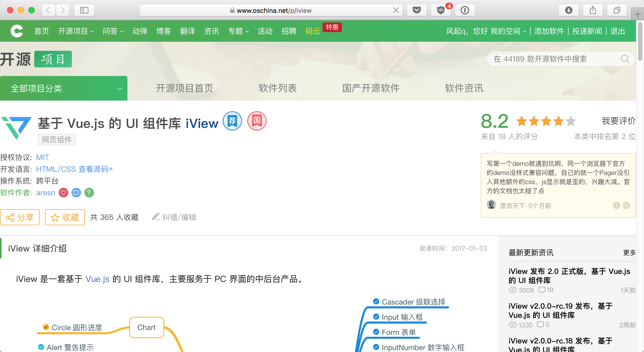Click 查看源码» source link
The width and height of the screenshot is (644, 352).
click(96, 169)
